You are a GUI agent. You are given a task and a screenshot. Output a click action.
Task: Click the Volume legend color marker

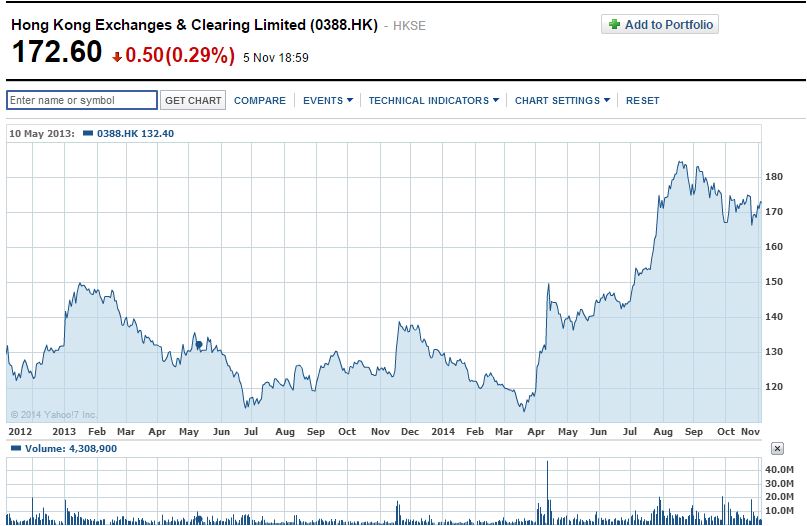tap(14, 449)
